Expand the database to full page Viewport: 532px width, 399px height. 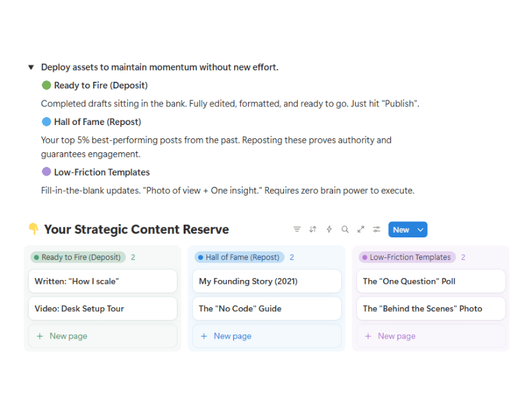pos(360,229)
